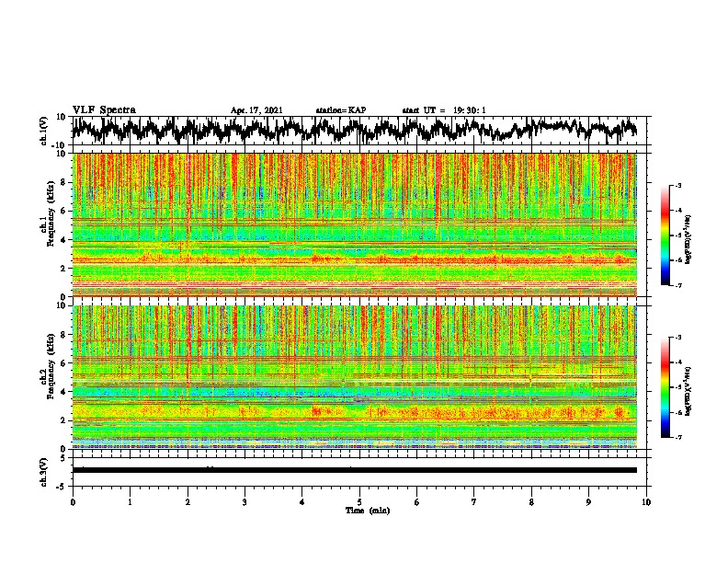Click the ch.1 spectrogram '8' kHz tick label
Screen dimensions: 728x563
(63, 182)
